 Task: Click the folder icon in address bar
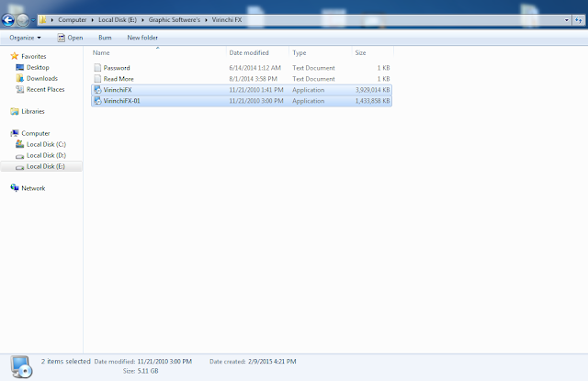(x=43, y=20)
